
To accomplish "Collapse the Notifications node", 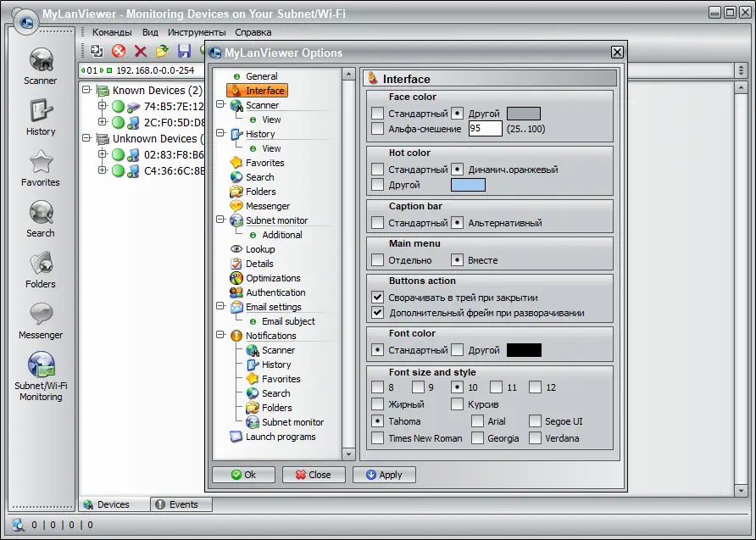I will [x=220, y=335].
